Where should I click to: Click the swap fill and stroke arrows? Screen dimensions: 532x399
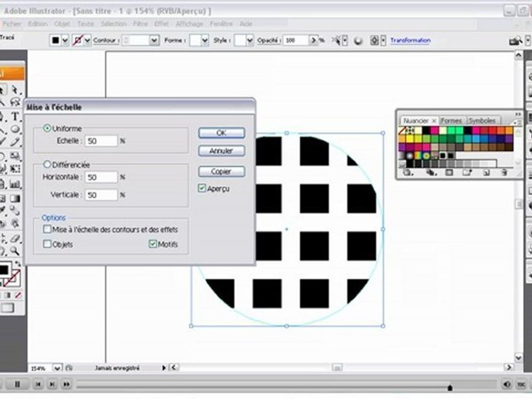(x=18, y=264)
